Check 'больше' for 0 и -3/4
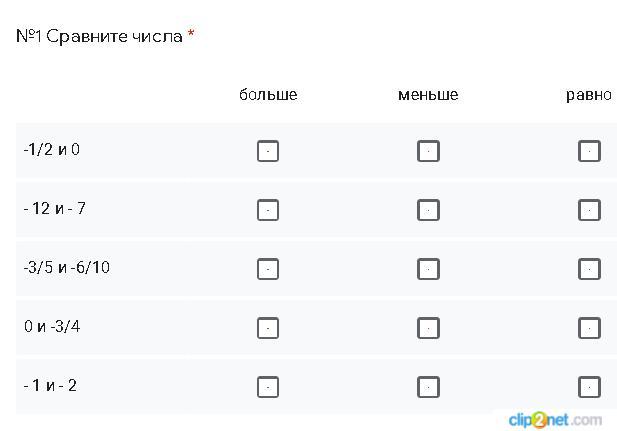Viewport: 617px width, 431px height. click(x=268, y=328)
